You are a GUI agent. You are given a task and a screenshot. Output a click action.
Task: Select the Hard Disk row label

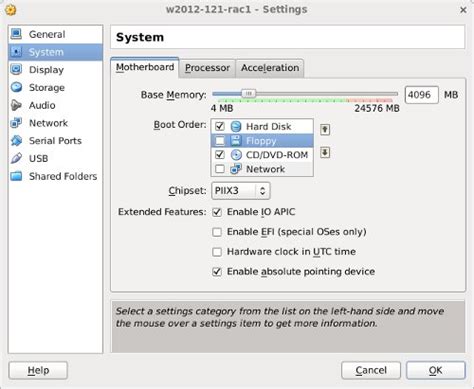click(x=268, y=127)
